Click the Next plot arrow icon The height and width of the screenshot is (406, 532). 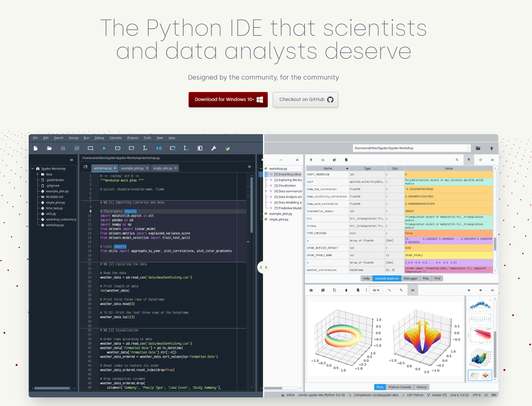click(481, 290)
